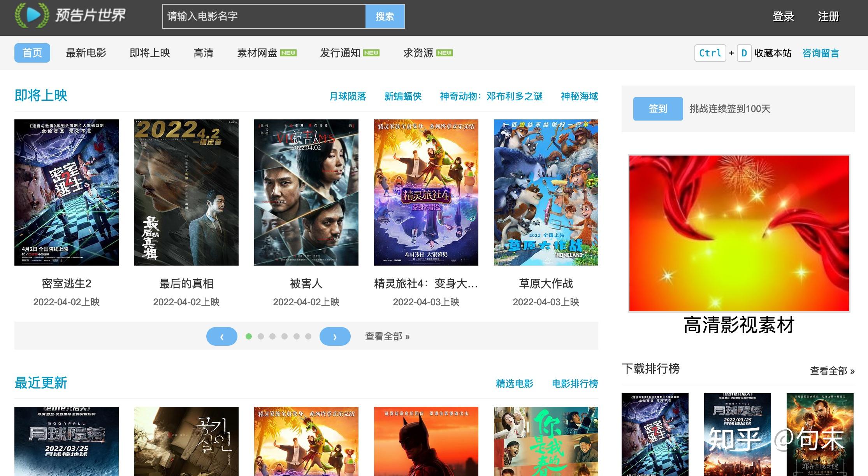868x476 pixels.
Task: Open the 电影排行榜 link
Action: [x=575, y=384]
